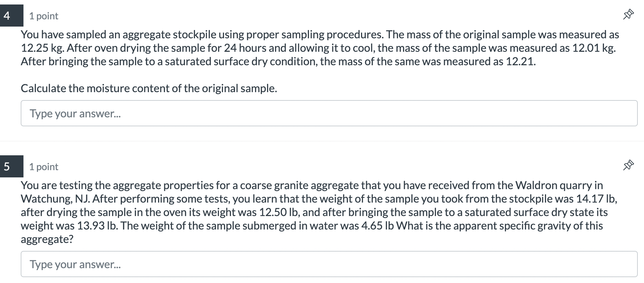The image size is (644, 283).
Task: Click the pin marker beside question 5's point value
Action: tap(629, 165)
